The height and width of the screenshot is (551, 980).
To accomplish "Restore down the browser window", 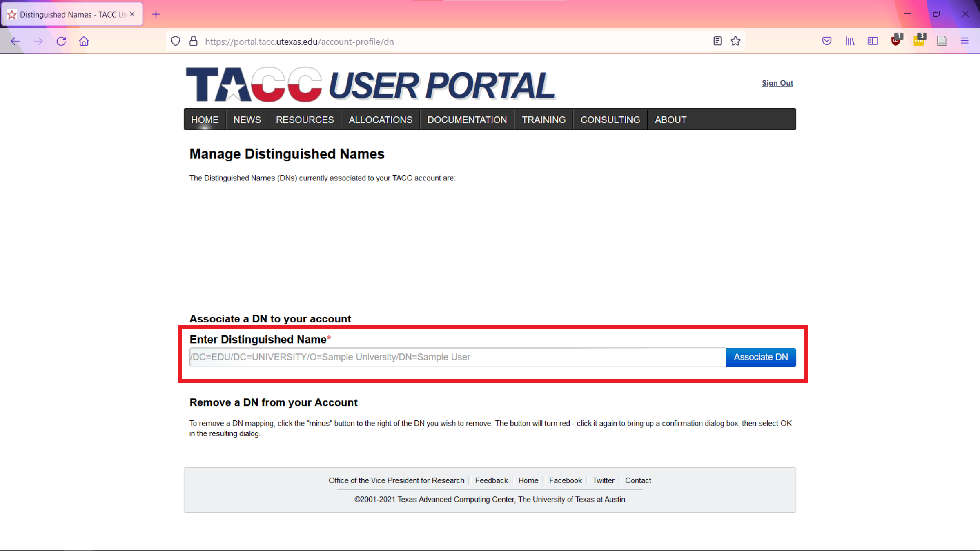I will point(936,14).
